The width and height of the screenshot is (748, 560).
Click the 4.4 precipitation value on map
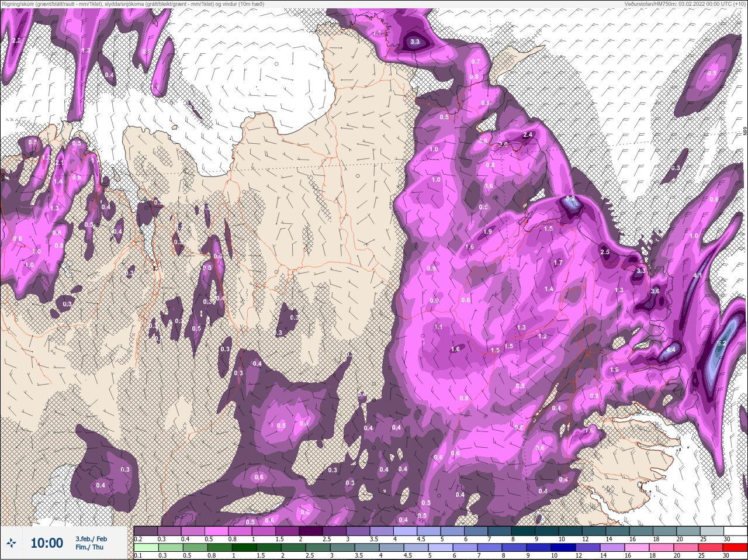click(x=671, y=350)
